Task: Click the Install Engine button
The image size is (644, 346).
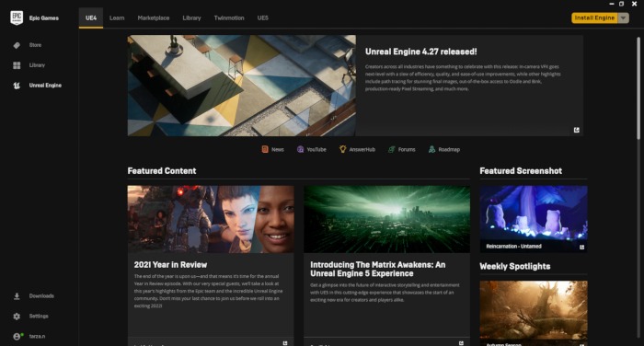Action: pos(594,17)
